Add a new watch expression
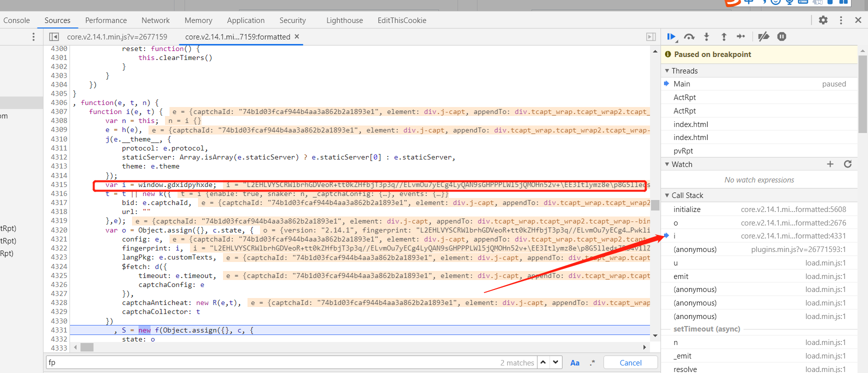The height and width of the screenshot is (373, 868). tap(830, 164)
